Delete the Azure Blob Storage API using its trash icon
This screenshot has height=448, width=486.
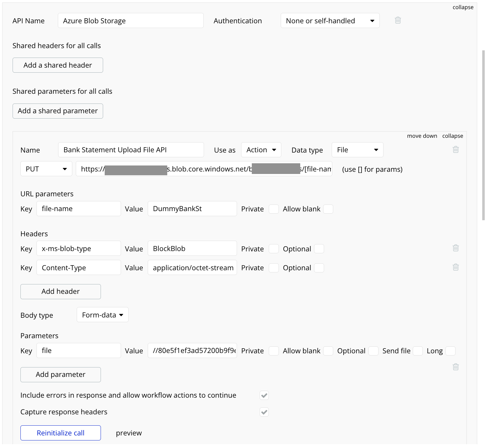(398, 20)
